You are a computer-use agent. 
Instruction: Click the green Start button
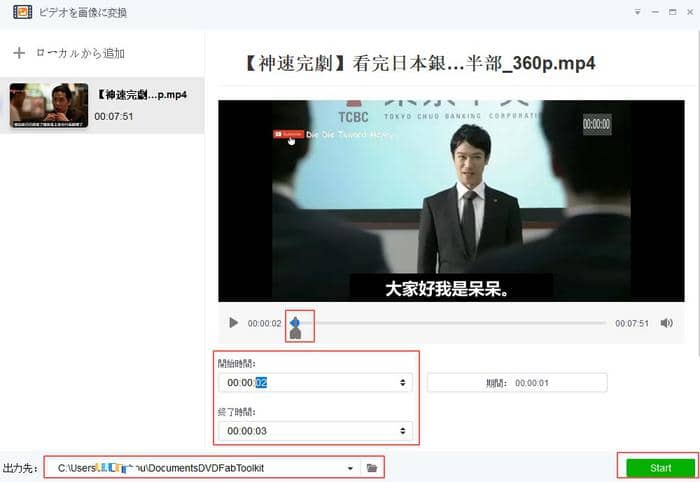click(660, 468)
